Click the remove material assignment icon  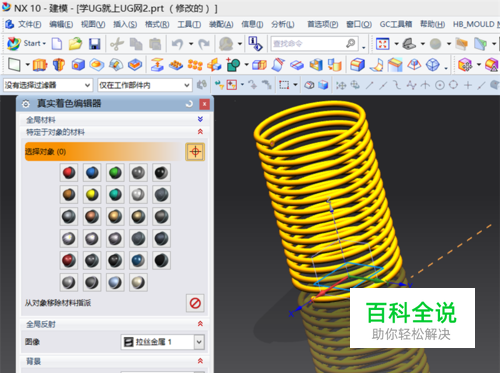pyautogui.click(x=195, y=303)
